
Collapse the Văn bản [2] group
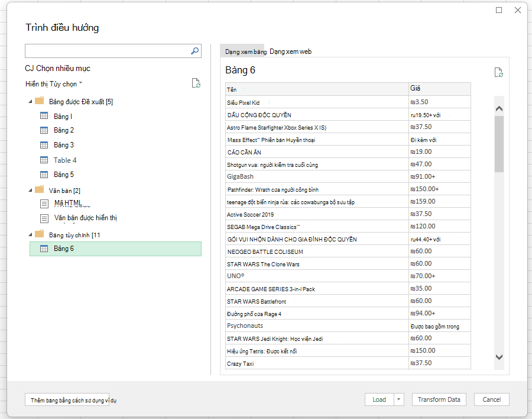tap(30, 191)
